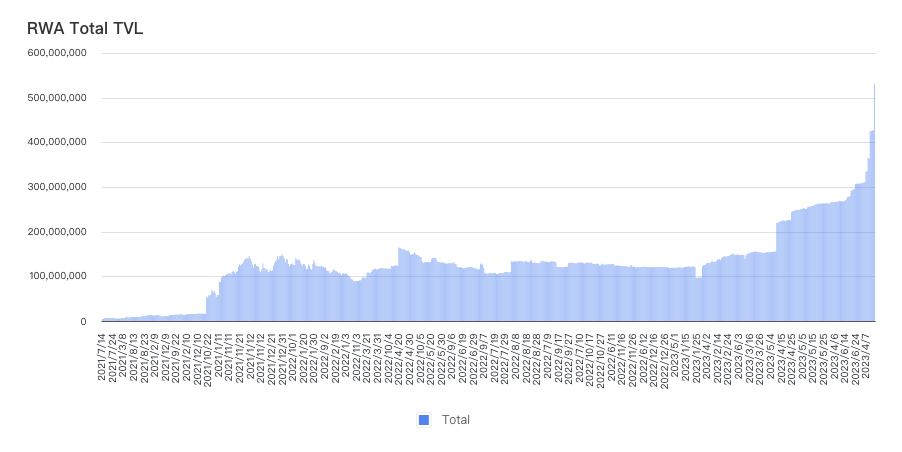Click the 200,000,000 y-axis label
This screenshot has height=452, width=902.
point(58,232)
